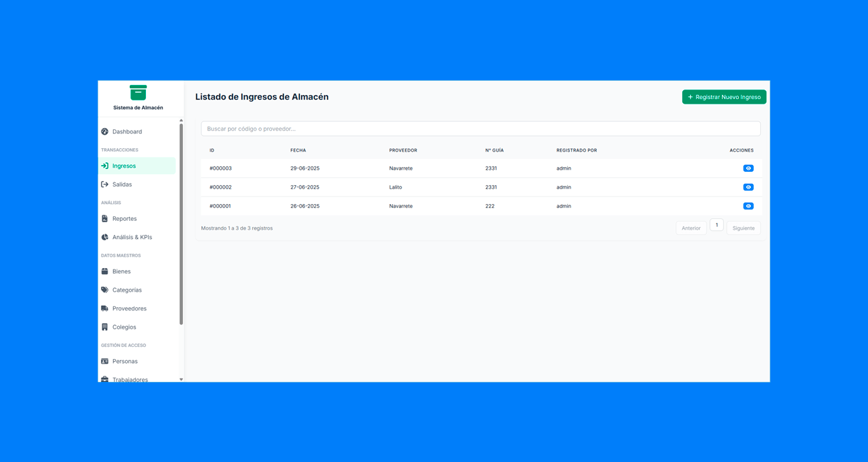Click Registrar Nuevo Ingreso button
The height and width of the screenshot is (462, 868).
pos(724,97)
